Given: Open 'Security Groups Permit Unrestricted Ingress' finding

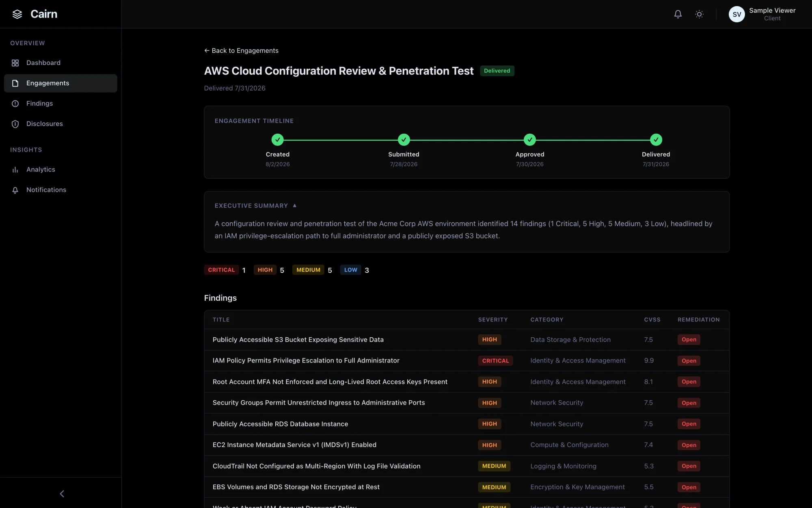Looking at the screenshot, I should (319, 403).
